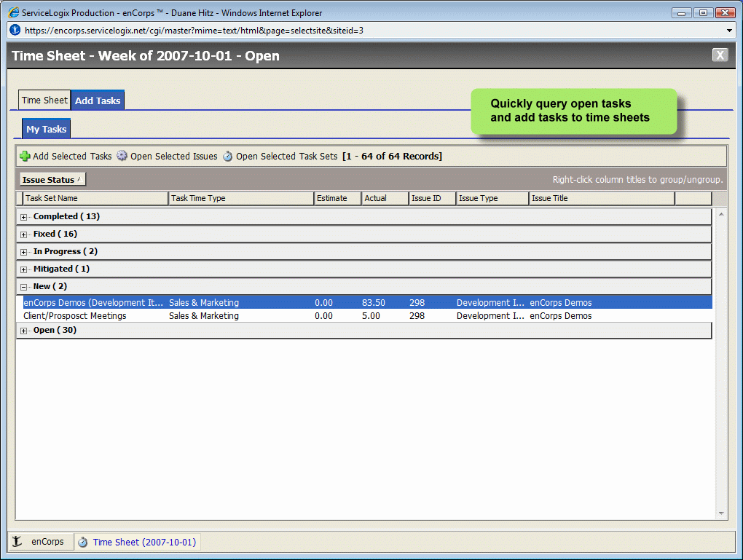Click the gear icon for Open Selected Issues
This screenshot has width=743, height=560.
pos(122,156)
